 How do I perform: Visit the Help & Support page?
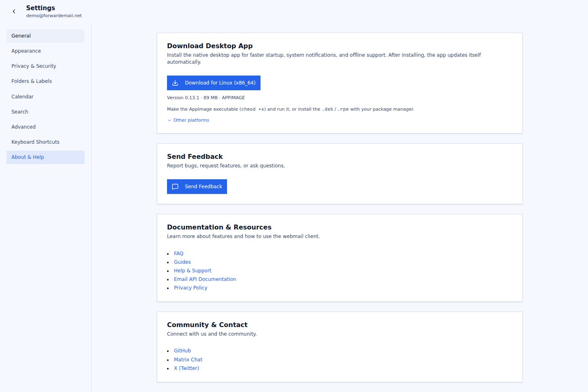click(193, 271)
